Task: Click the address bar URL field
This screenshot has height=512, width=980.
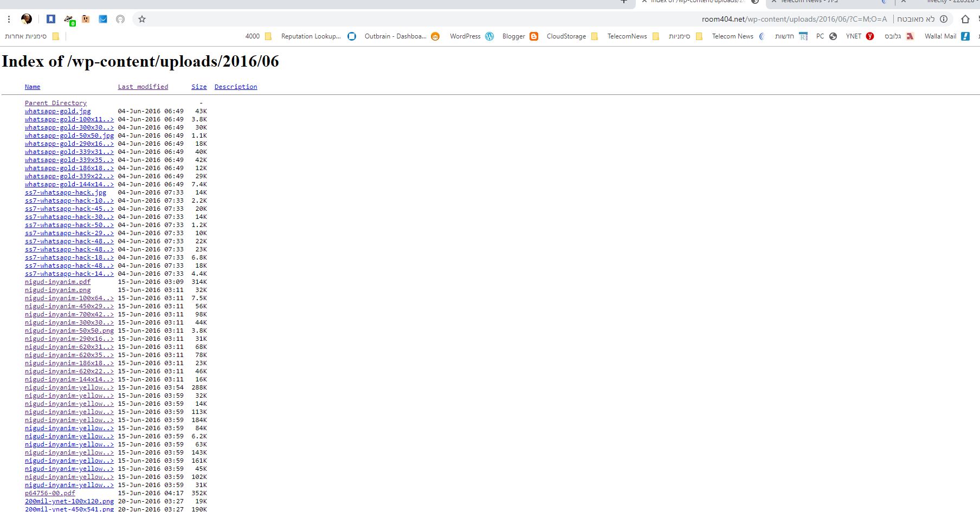Action: (794, 19)
